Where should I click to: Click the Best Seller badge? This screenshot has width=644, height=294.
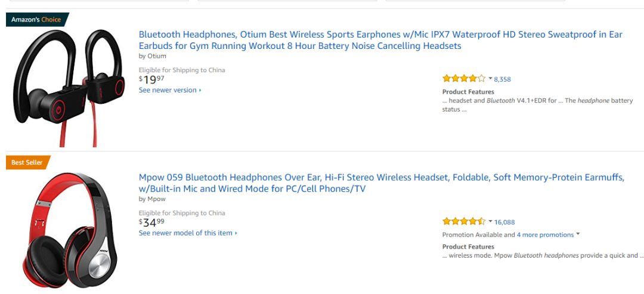click(x=27, y=162)
